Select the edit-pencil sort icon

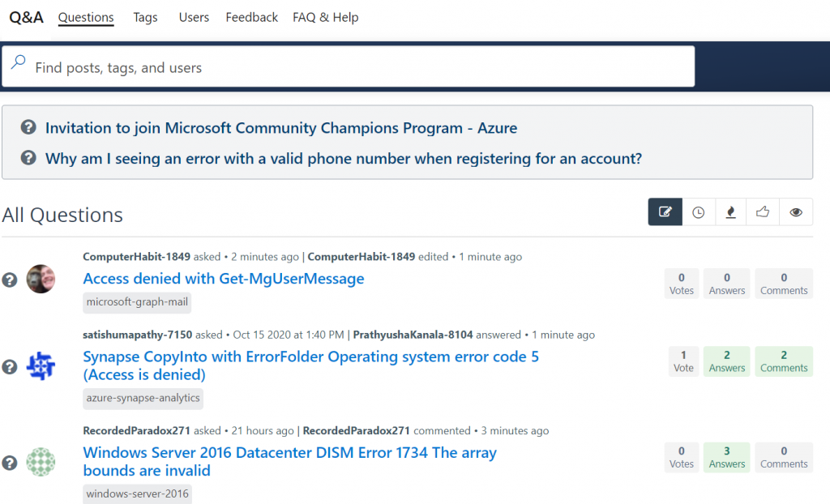coord(665,212)
